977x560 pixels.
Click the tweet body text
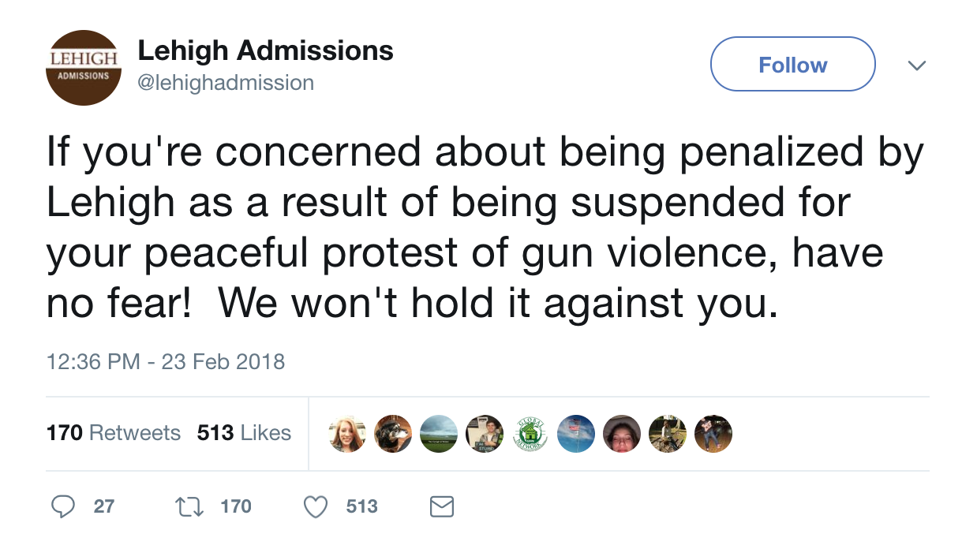474,229
